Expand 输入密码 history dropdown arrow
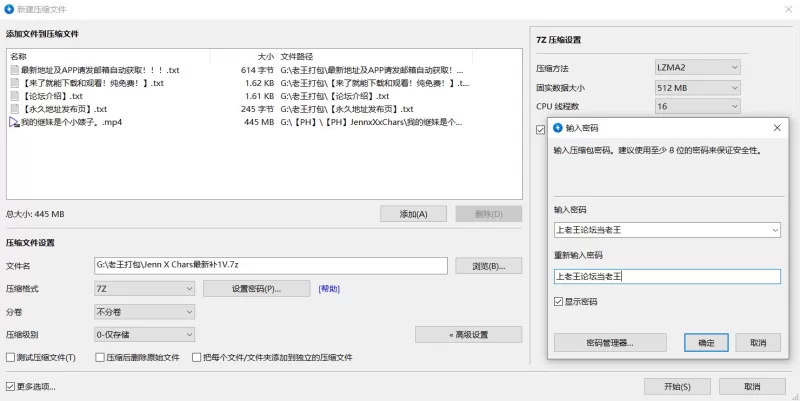This screenshot has height=401, width=800. (775, 230)
